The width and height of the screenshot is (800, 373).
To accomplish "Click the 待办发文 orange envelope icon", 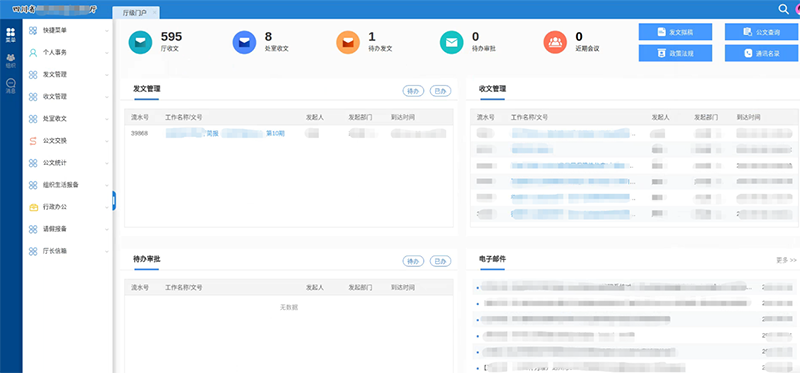I will coord(348,42).
